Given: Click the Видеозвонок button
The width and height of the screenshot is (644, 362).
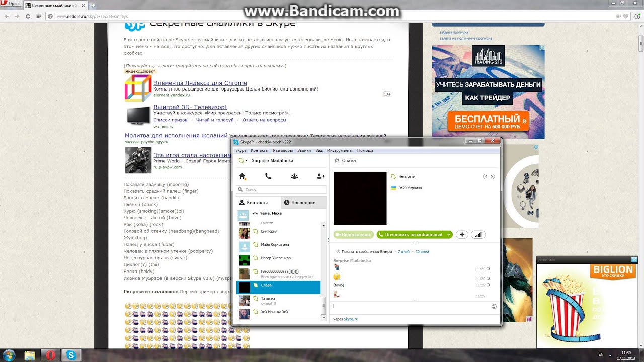Looking at the screenshot, I should click(354, 235).
